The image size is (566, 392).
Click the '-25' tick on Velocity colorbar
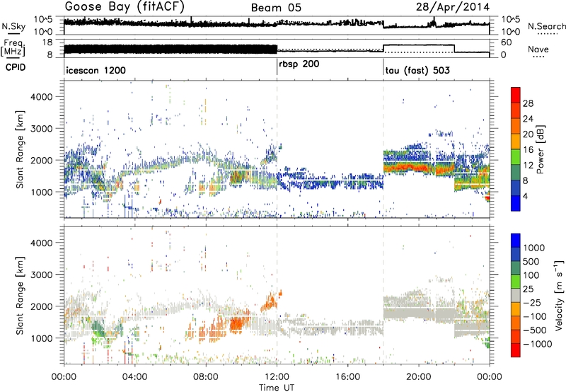click(533, 302)
